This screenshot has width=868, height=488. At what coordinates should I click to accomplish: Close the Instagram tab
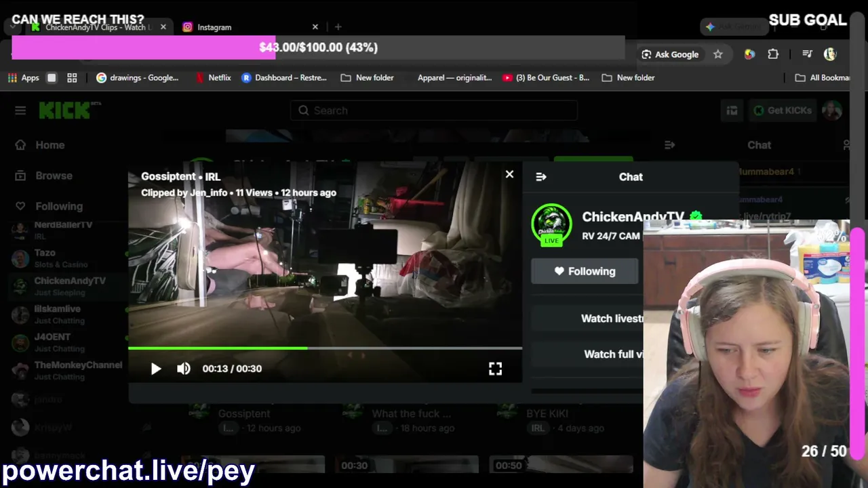(x=315, y=27)
